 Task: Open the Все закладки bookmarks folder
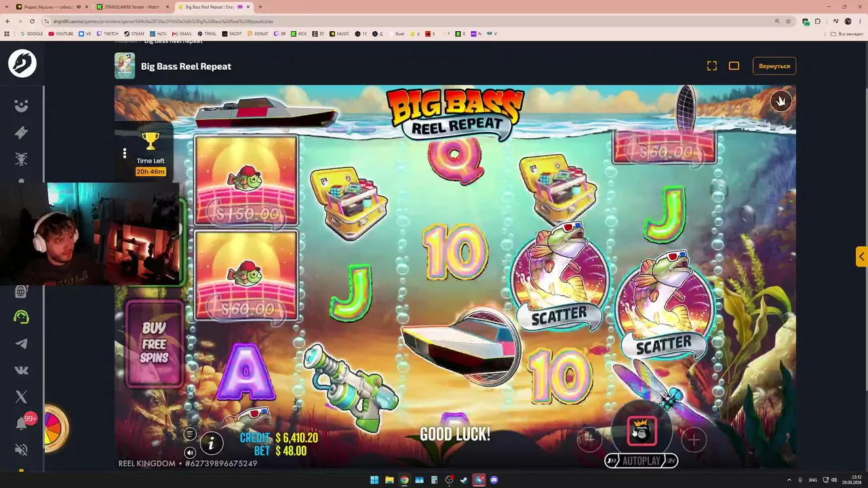848,33
